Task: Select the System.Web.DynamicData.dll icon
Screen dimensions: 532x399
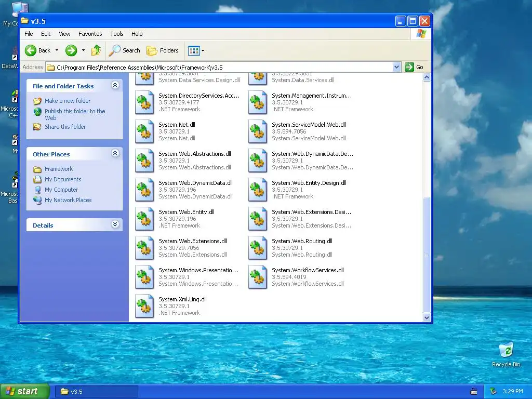Action: pyautogui.click(x=144, y=190)
